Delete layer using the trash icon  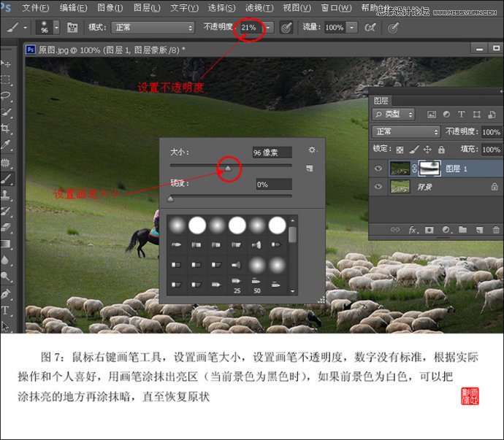[x=496, y=230]
